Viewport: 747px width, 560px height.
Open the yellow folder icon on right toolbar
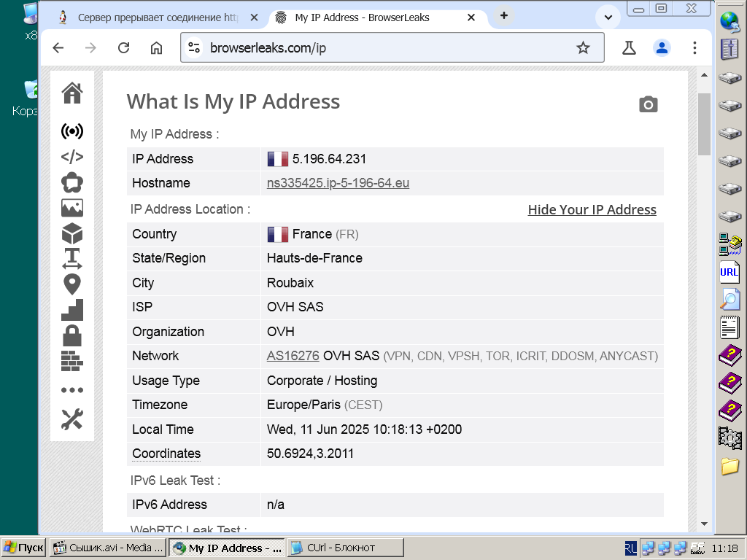point(729,466)
